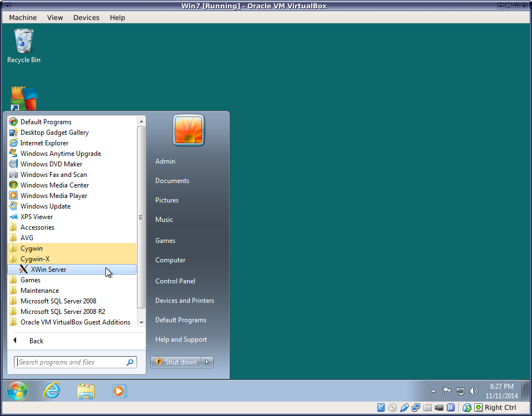532x416 pixels.
Task: Open Desktop Gadget Gallery
Action: tap(72, 133)
